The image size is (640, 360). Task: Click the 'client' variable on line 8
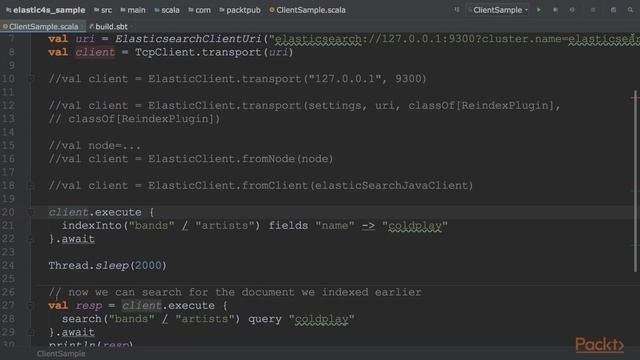95,52
